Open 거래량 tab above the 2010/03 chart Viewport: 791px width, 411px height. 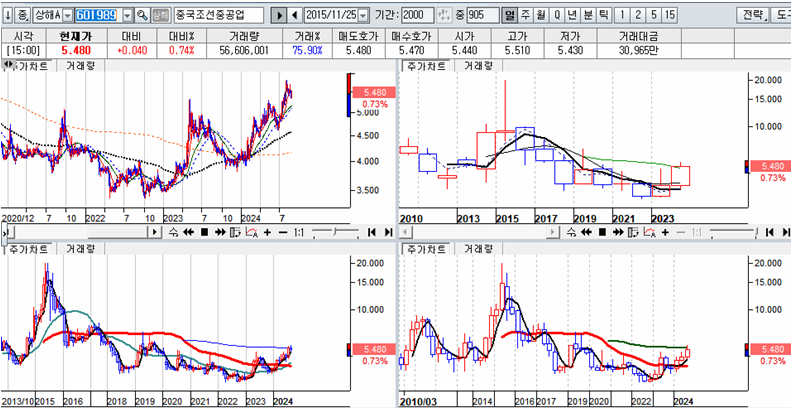coord(478,249)
